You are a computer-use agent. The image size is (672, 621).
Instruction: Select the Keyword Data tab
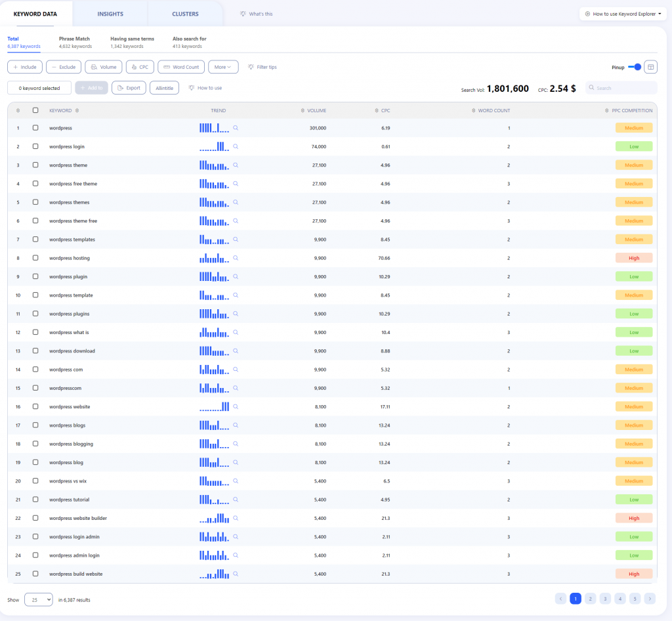35,14
